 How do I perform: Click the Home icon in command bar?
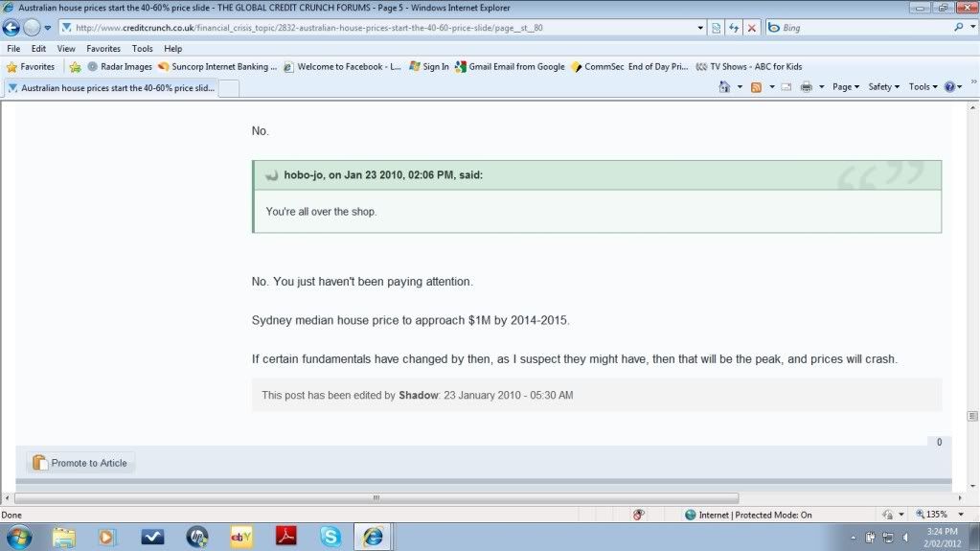click(725, 86)
